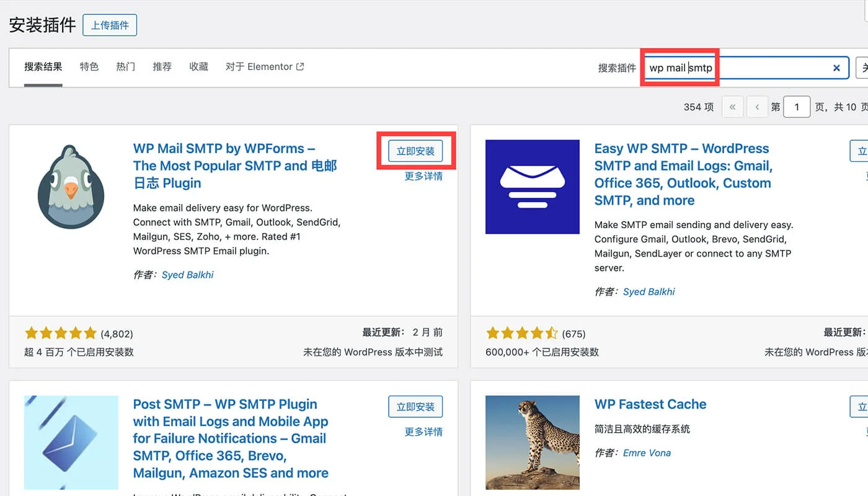Click author link Emre Vona
This screenshot has height=496, width=868.
coord(647,453)
